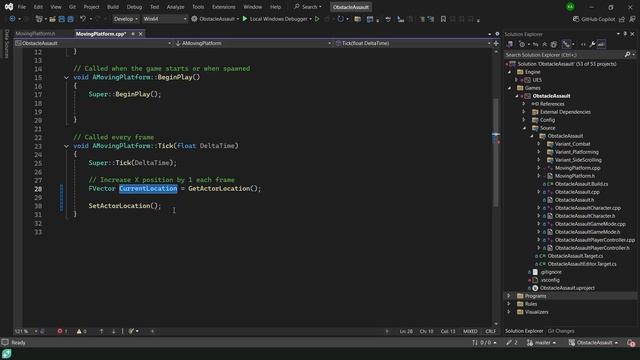Select the MovingPlatform.cpp file in Solution Explorer
The height and width of the screenshot is (360, 640).
(x=577, y=168)
